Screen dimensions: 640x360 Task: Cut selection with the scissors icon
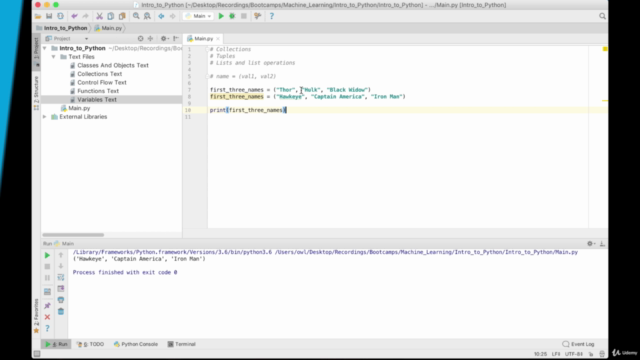[99, 16]
